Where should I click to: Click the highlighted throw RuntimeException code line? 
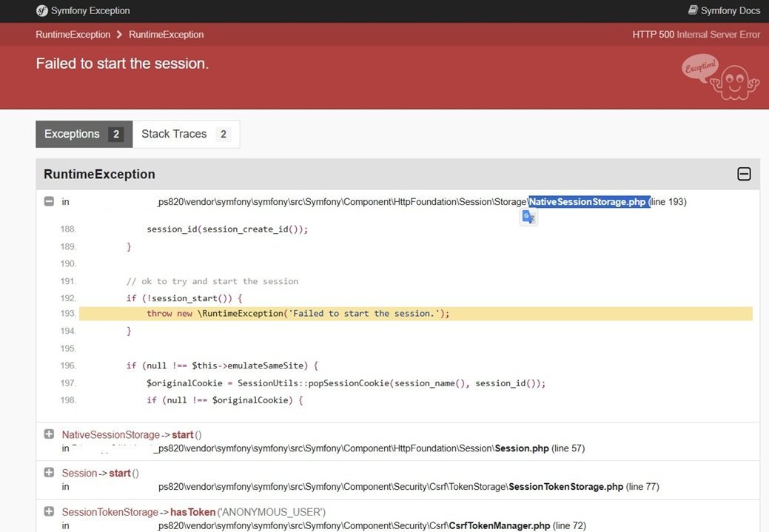tap(416, 314)
